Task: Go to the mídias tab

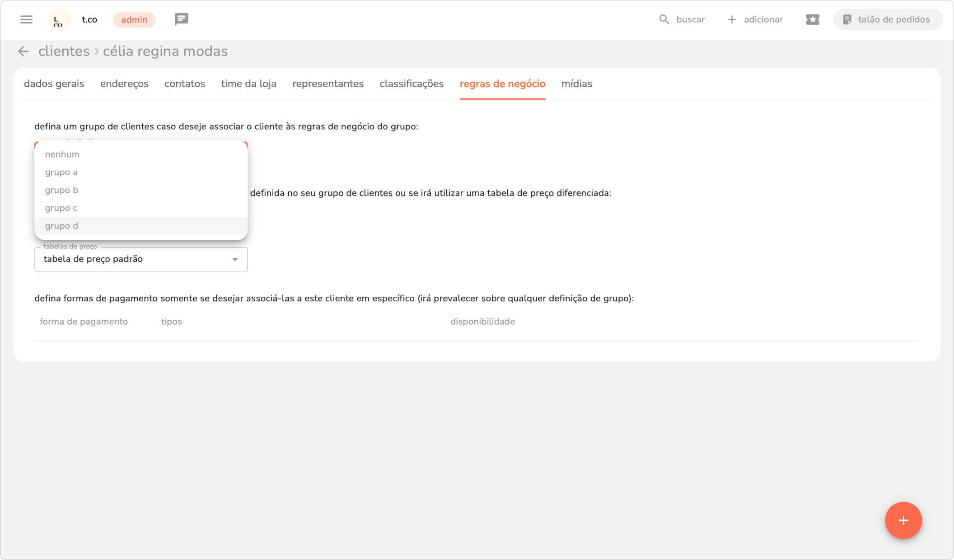Action: (x=576, y=84)
